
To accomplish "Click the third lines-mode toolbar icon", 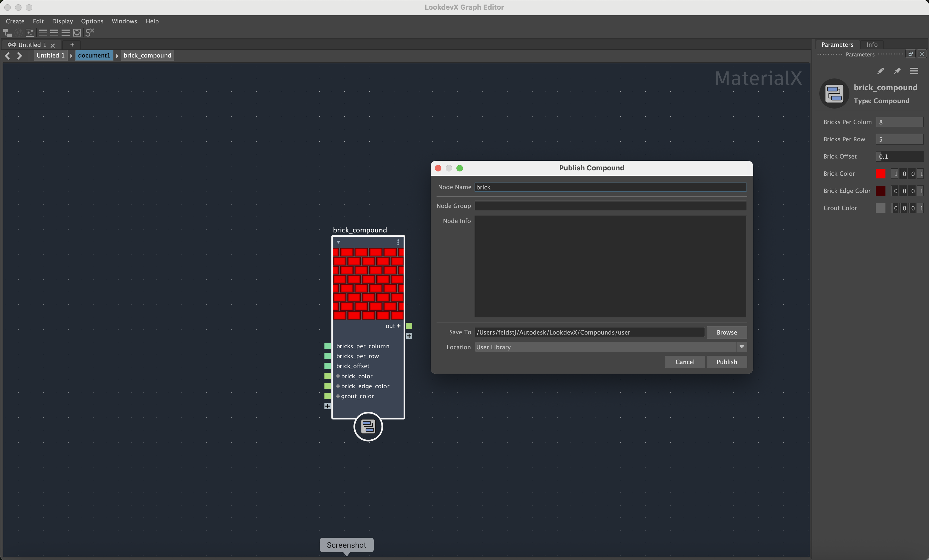I will pyautogui.click(x=66, y=33).
